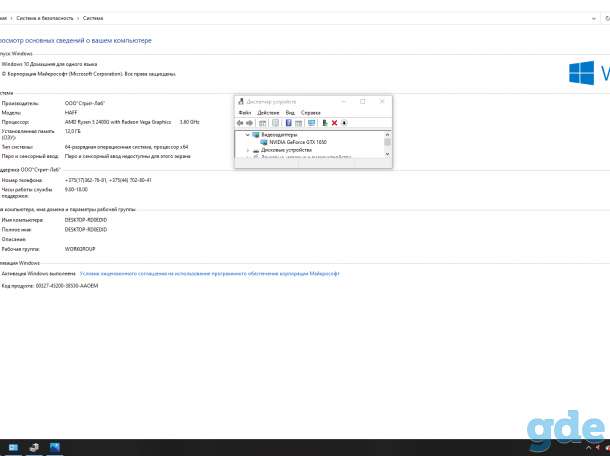610x456 pixels.
Task: Minimize the Device Manager window
Action: click(344, 102)
